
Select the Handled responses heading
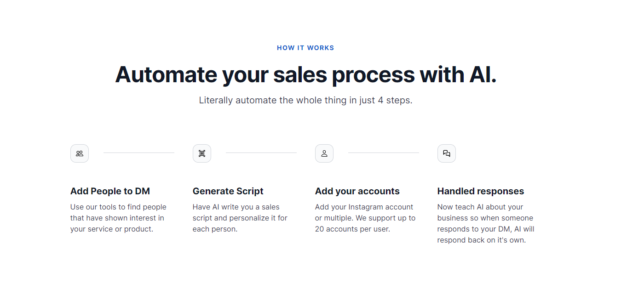coord(481,191)
